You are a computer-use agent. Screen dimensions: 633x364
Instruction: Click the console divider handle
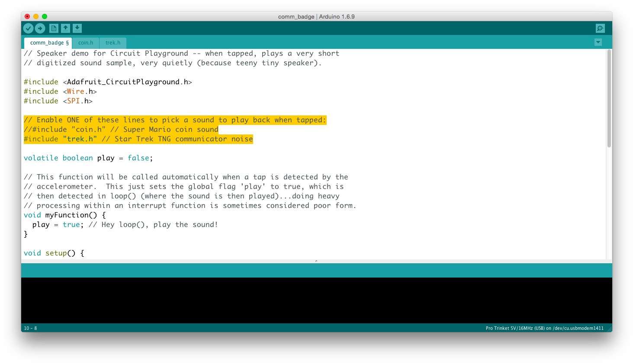tap(316, 261)
